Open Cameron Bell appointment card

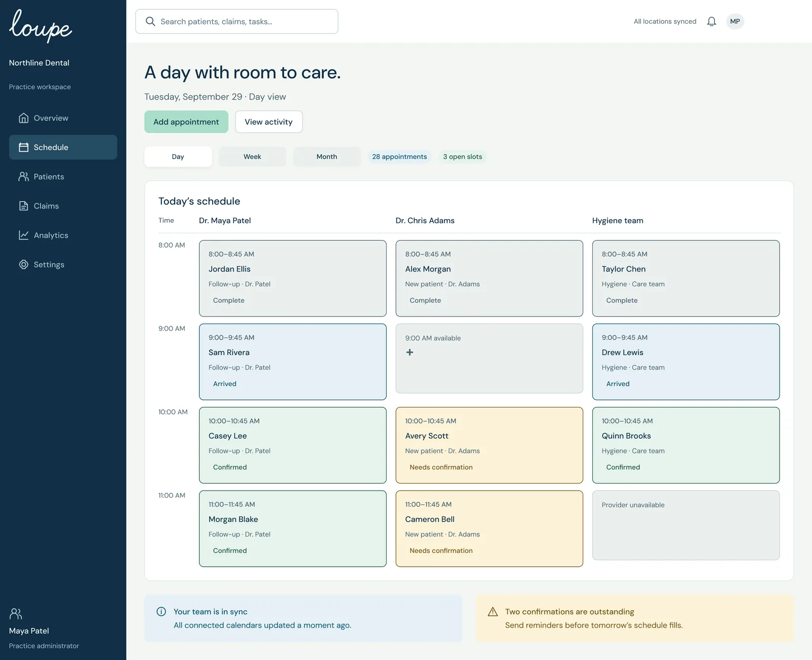pos(489,529)
